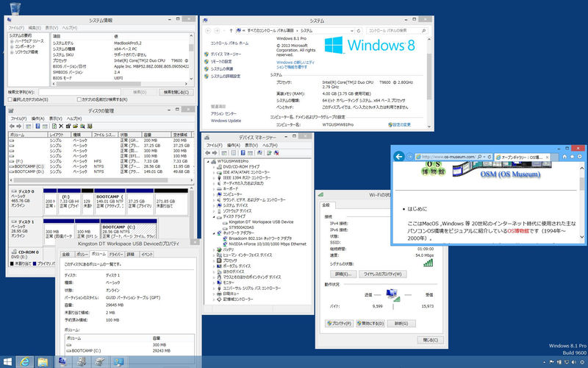Click the Start button on the taskbar
Viewport: 588px width, 368px height.
[x=7, y=361]
